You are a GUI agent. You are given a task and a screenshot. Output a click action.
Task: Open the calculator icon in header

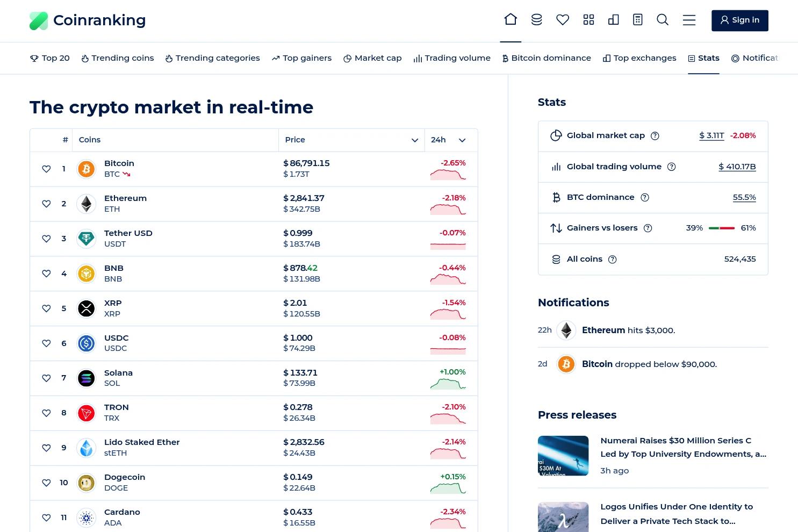pyautogui.click(x=638, y=20)
